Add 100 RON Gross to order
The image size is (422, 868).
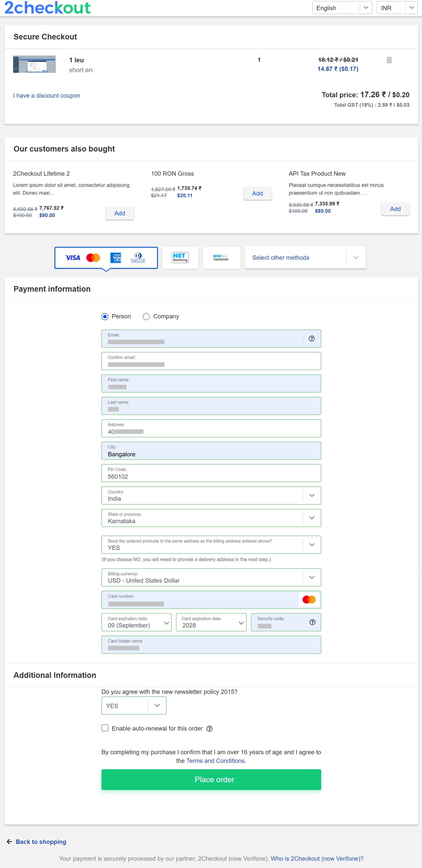(x=257, y=193)
